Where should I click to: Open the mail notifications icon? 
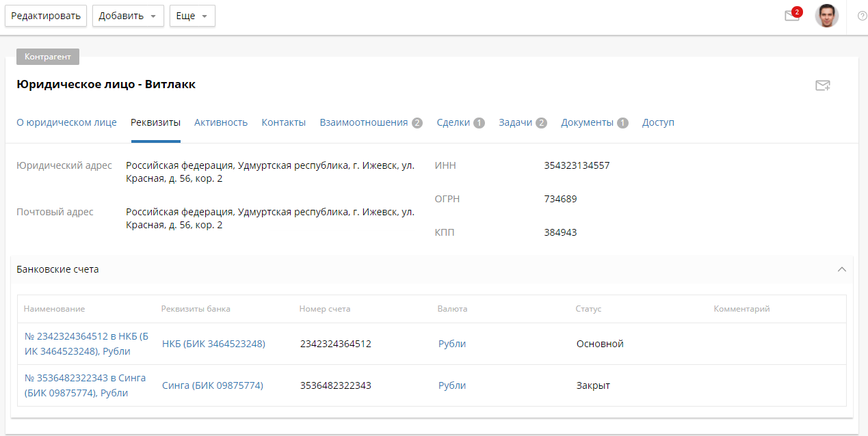[x=792, y=16]
